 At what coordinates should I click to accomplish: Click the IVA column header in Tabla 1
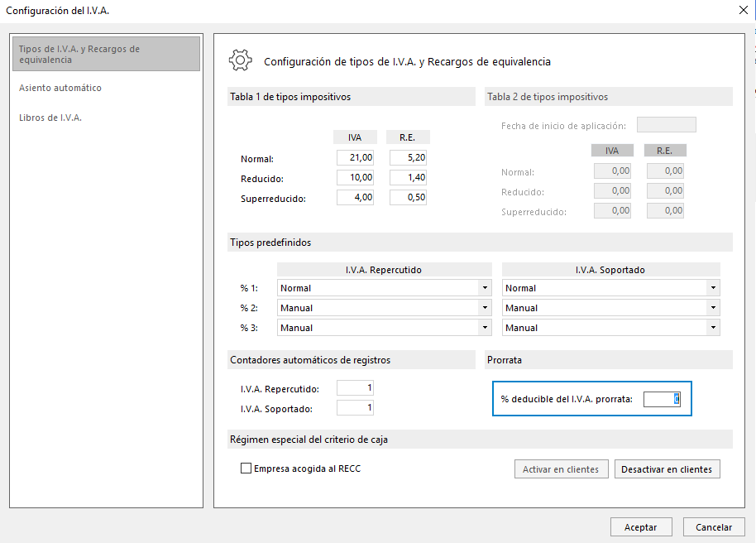(355, 137)
